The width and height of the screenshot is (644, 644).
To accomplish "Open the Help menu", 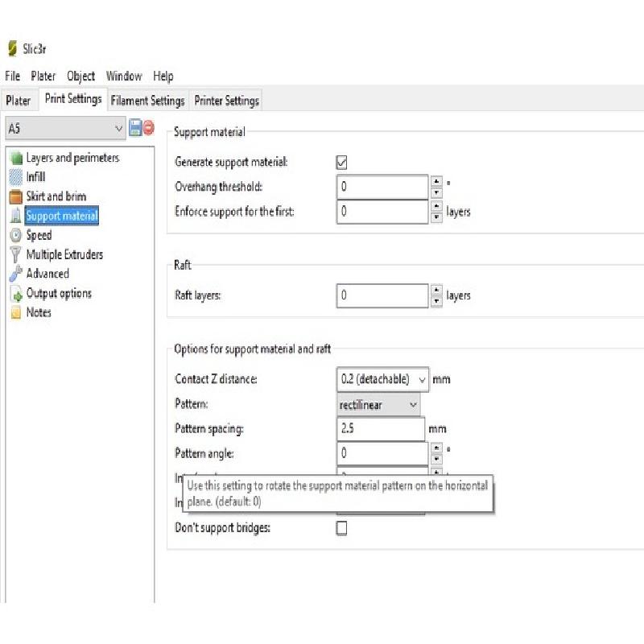I will (163, 76).
